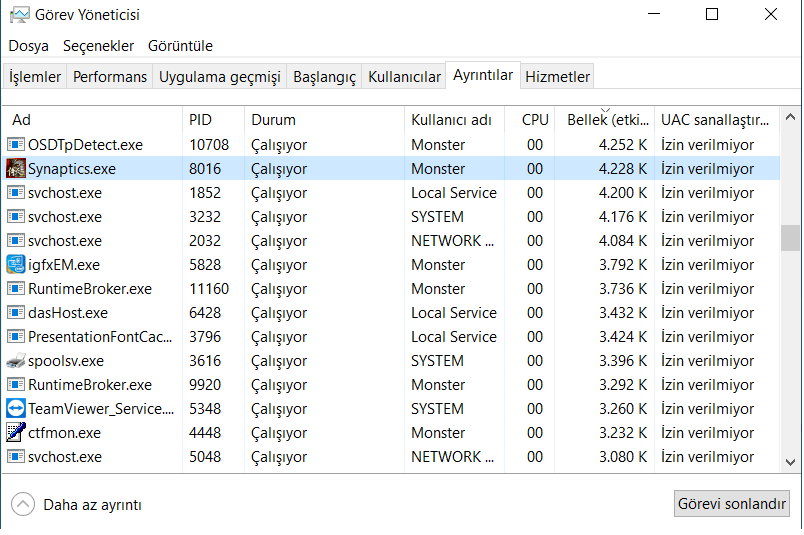Select the Synaptics.exe process name

tap(72, 169)
